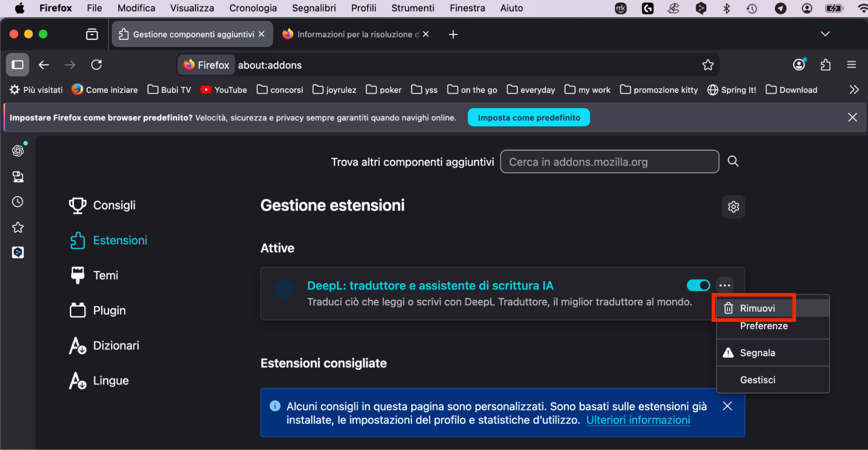This screenshot has height=450, width=868.
Task: Open the Cronologia menu
Action: tap(253, 8)
